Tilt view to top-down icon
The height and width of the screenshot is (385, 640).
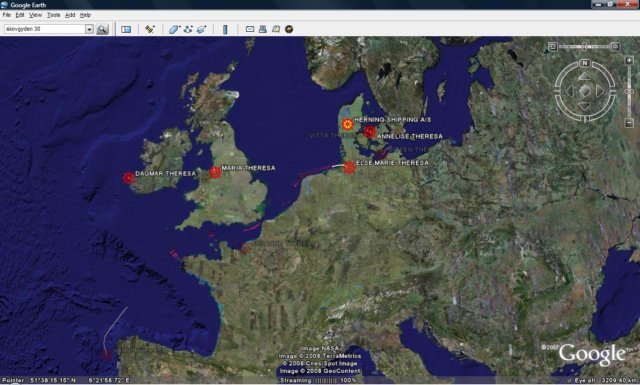(553, 47)
